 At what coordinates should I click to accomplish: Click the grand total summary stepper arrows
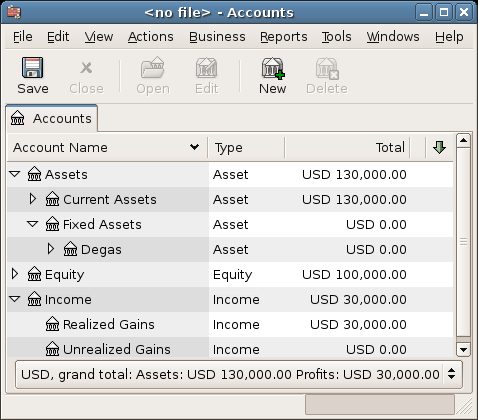click(x=451, y=374)
